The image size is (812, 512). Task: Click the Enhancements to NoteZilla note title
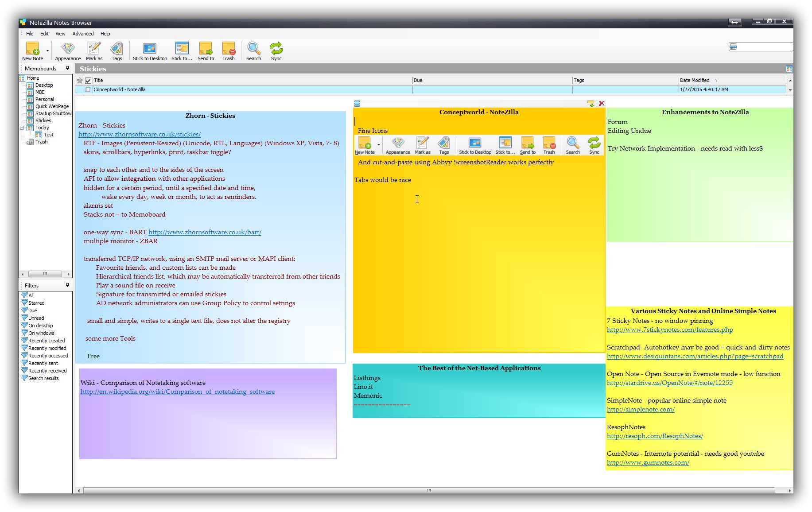705,112
